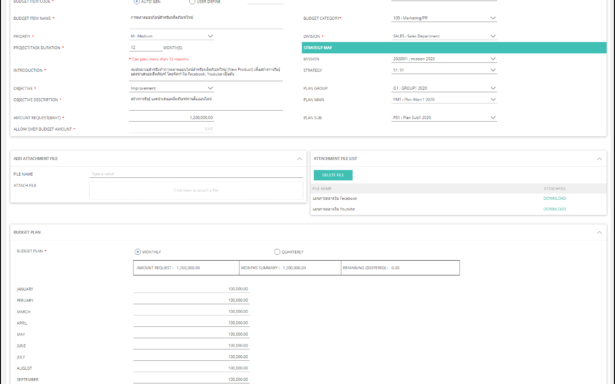Edit the Amount Request (Baht) field
This screenshot has height=384, width=615.
171,118
